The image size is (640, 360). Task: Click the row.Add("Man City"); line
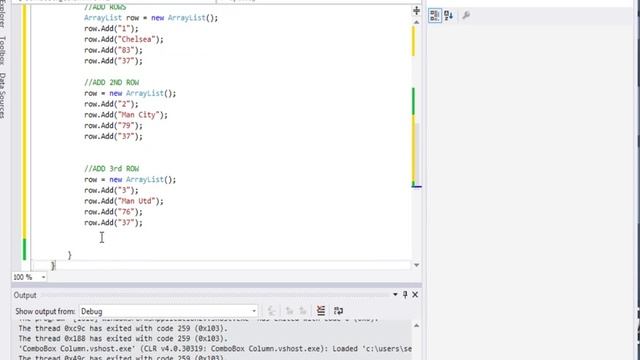point(126,115)
